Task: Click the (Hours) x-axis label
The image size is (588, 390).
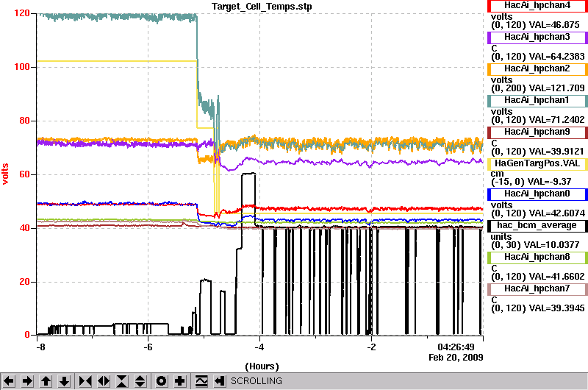Action: 262,366
